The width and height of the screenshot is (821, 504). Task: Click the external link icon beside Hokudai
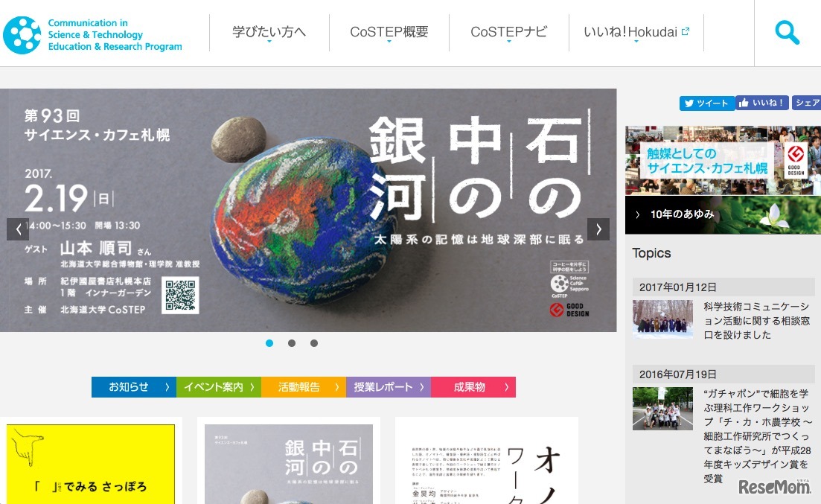[x=686, y=31]
